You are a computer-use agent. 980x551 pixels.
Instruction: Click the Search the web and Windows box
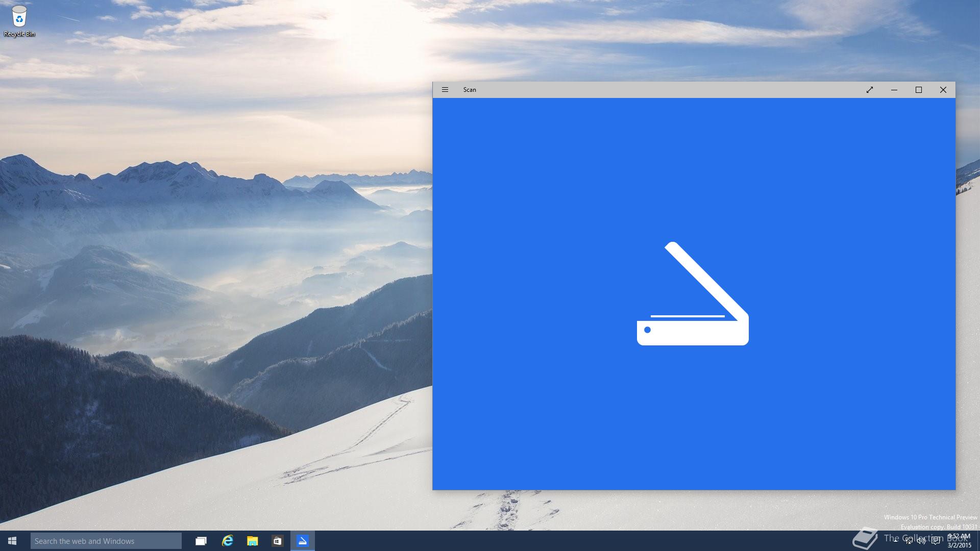pyautogui.click(x=106, y=541)
